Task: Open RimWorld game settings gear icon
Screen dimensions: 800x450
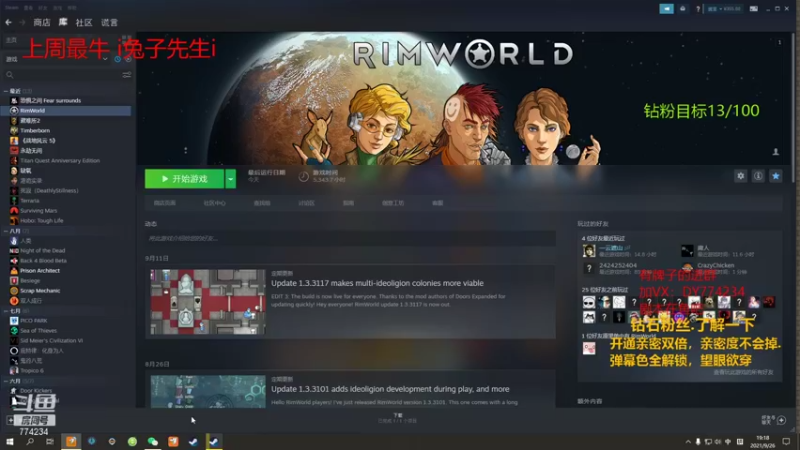Action: click(740, 176)
